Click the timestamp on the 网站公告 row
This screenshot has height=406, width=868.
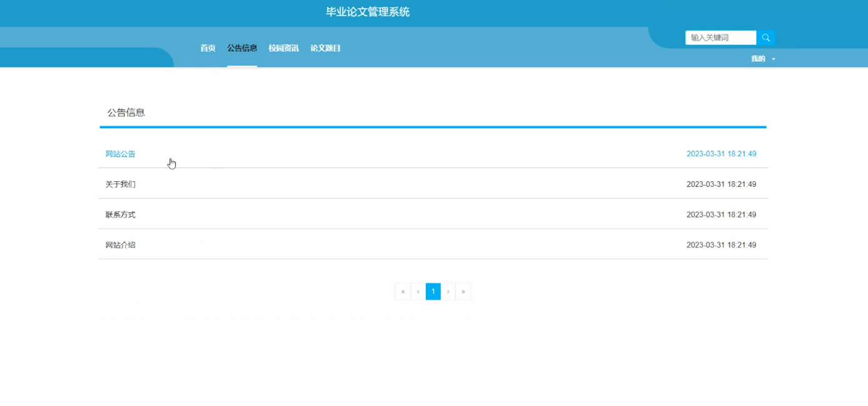pos(721,154)
